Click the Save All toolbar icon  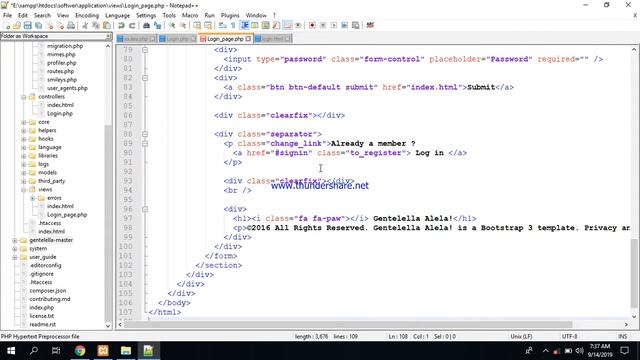(x=38, y=25)
